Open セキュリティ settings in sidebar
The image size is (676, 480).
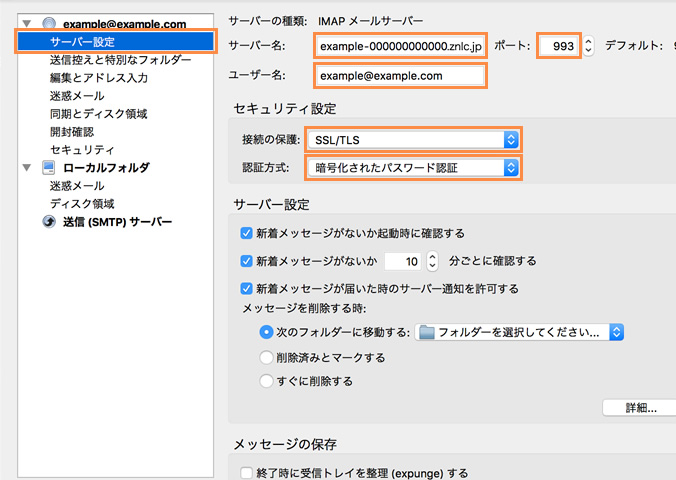point(82,150)
